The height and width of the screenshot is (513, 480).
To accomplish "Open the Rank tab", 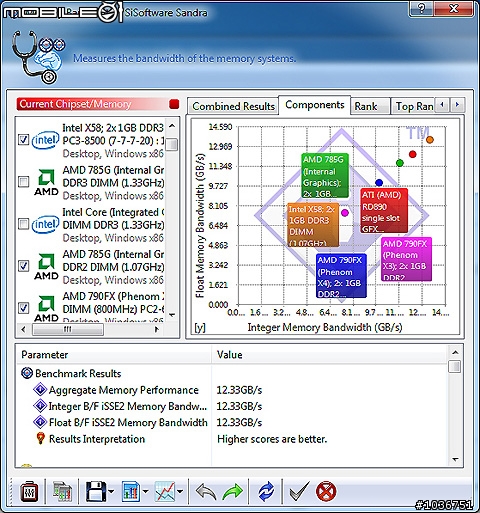I will click(x=369, y=106).
